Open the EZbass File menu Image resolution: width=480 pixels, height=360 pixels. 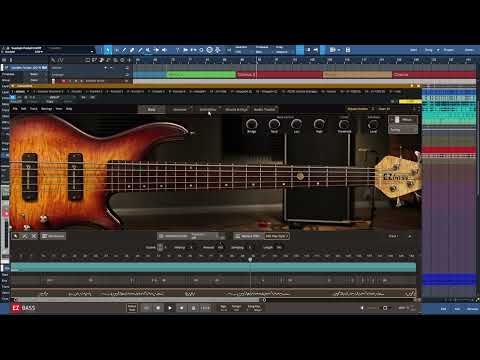[15, 109]
